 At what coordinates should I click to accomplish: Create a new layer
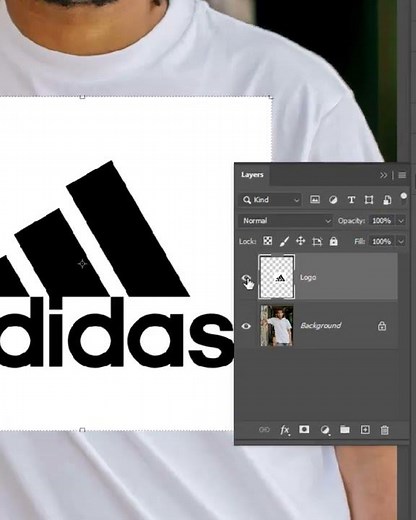coord(365,429)
